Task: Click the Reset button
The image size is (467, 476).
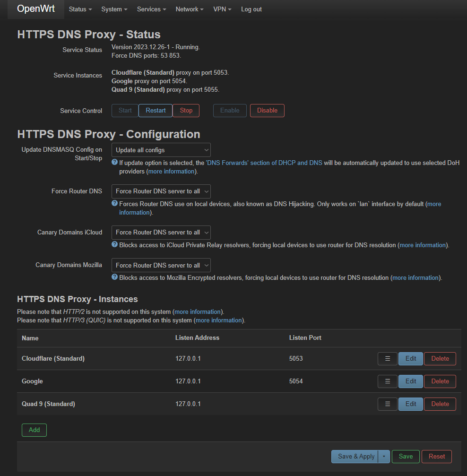Action: [437, 457]
